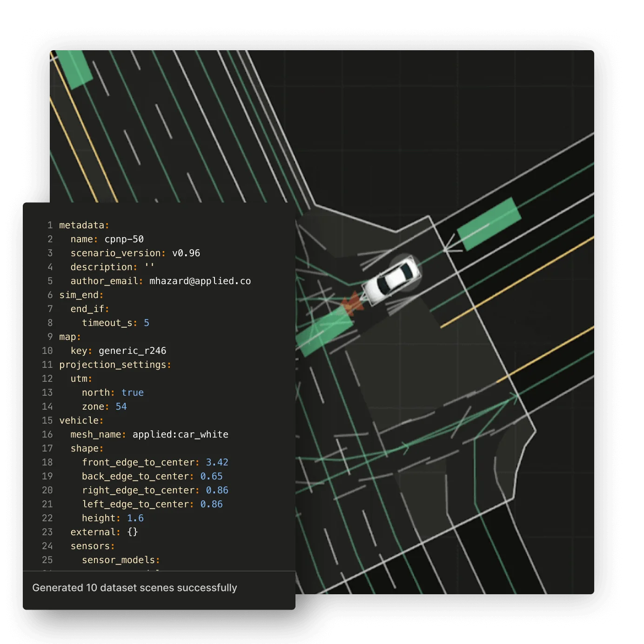Click line number 15 in the code gutter

[x=47, y=420]
